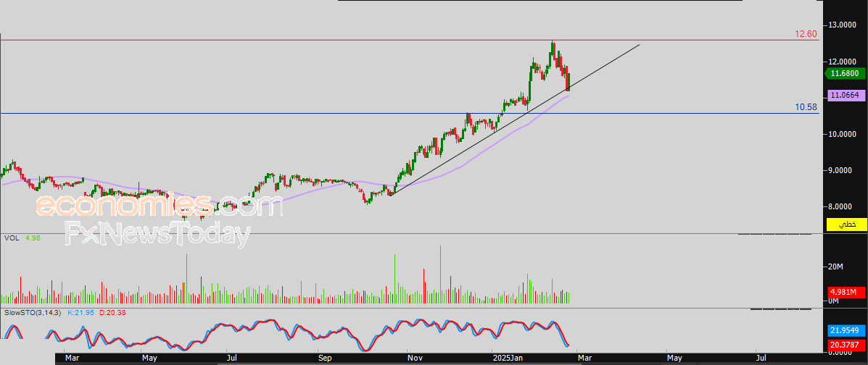The height and width of the screenshot is (365, 868).
Task: Click the Sep label on the time axis
Action: pos(324,358)
